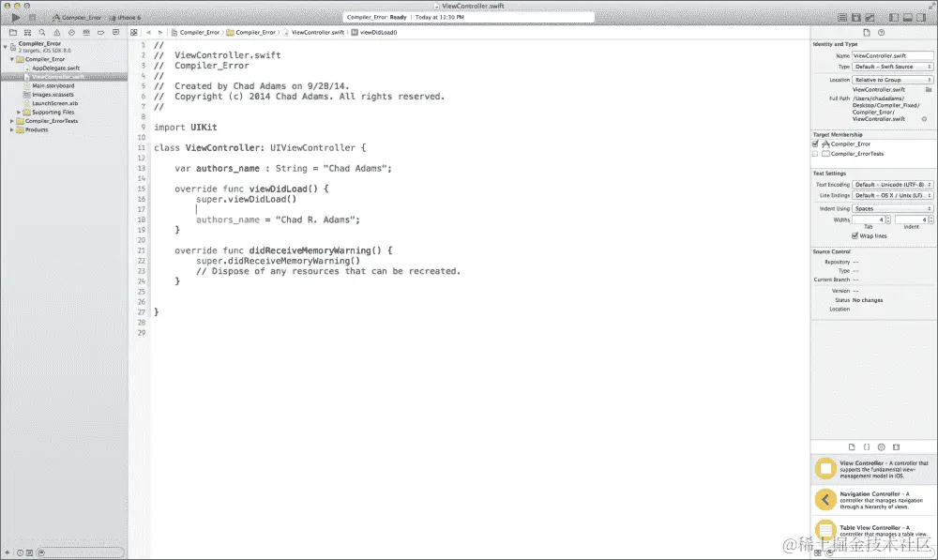Toggle library grid view icon
Viewport: 938px width, 560px height.
pos(818,552)
